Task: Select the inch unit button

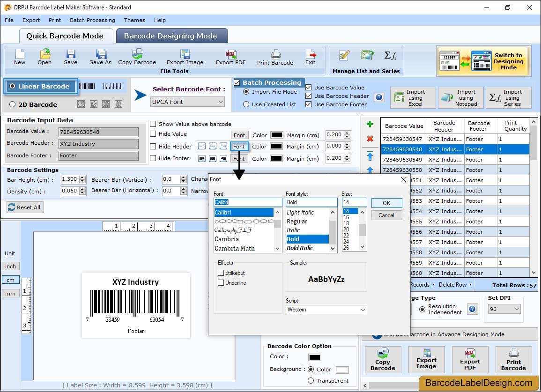Action: point(10,266)
